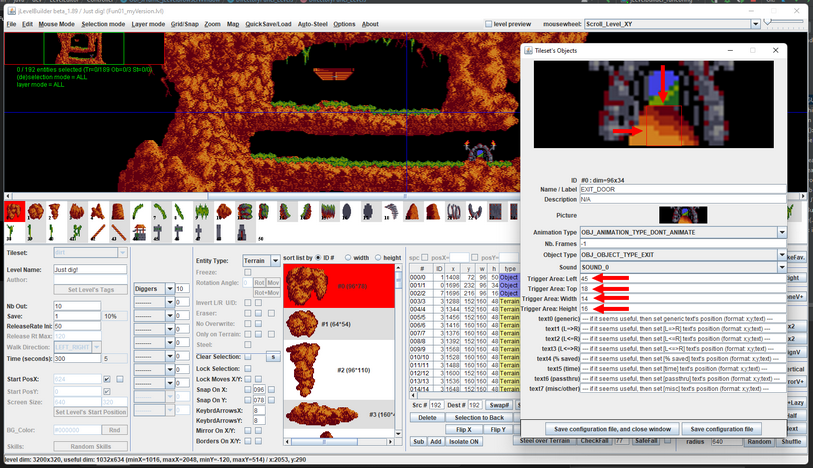Viewport: 813px width, 468px height.
Task: Click the Delete button
Action: tap(427, 418)
